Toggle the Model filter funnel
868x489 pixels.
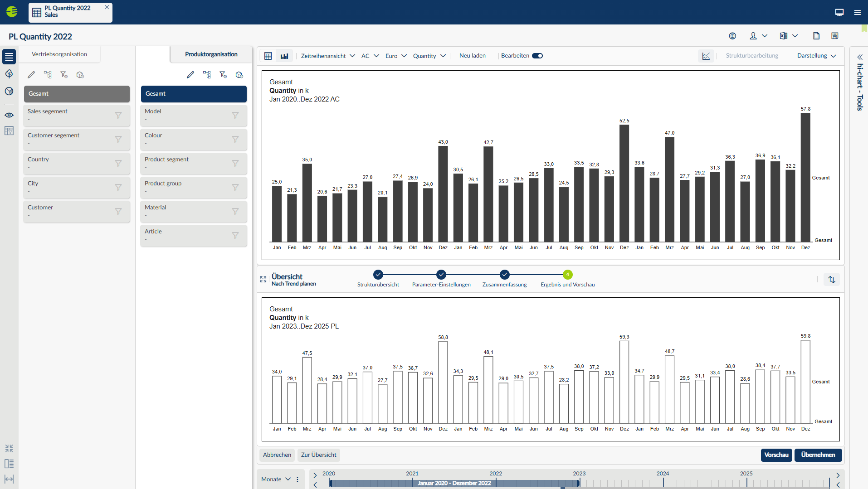235,116
